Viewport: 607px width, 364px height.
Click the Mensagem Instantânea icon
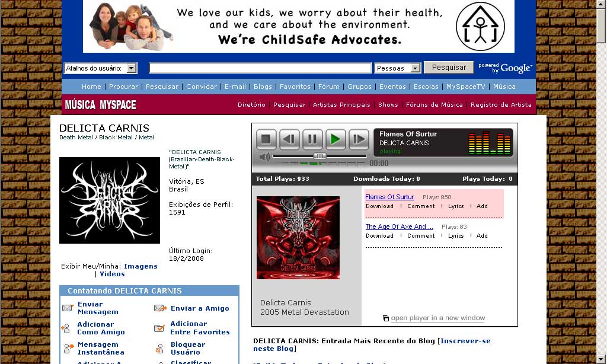click(x=68, y=349)
